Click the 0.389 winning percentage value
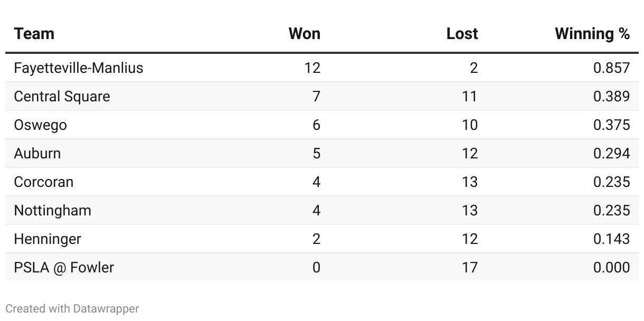Viewport: 644px width, 321px height. coord(612,97)
